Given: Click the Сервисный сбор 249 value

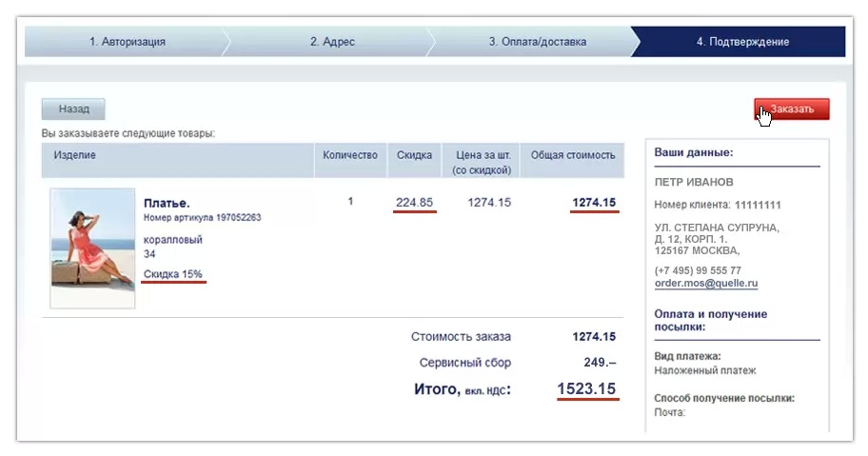Looking at the screenshot, I should (600, 363).
